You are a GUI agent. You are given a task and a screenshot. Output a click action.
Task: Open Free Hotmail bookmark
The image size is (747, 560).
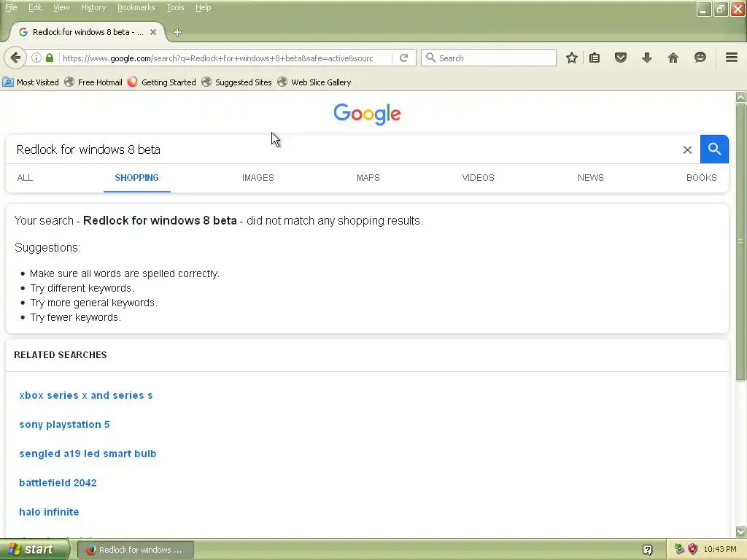coord(93,82)
